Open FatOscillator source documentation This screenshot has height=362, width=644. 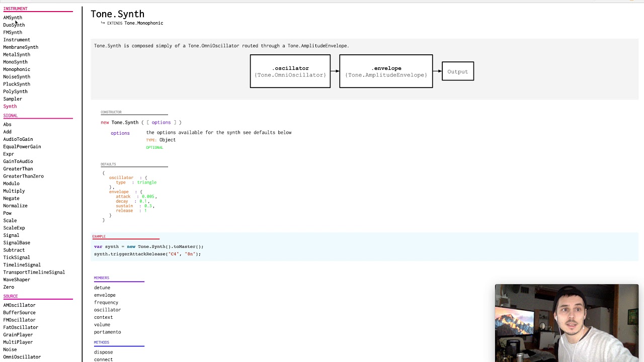click(x=21, y=327)
